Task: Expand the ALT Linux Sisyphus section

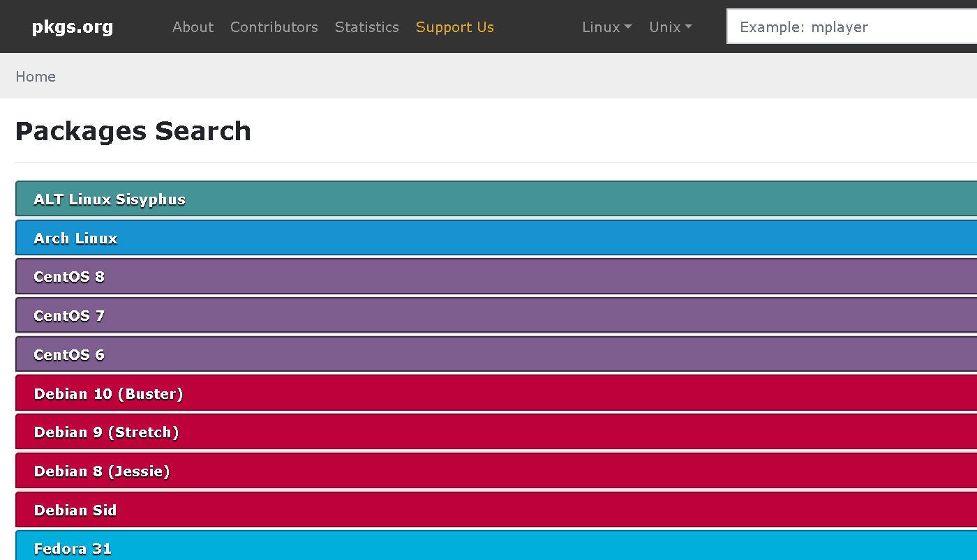Action: pos(496,199)
